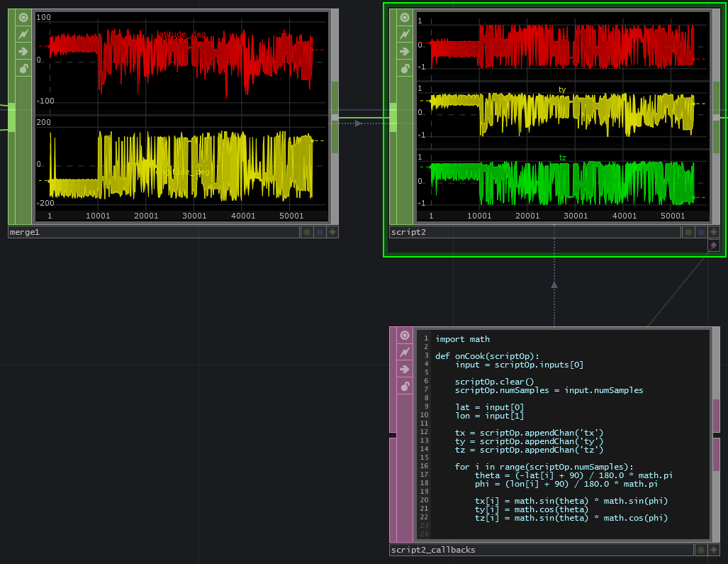Click the bypass icon on script2_callbacks
This screenshot has width=728, height=564.
coord(405,353)
